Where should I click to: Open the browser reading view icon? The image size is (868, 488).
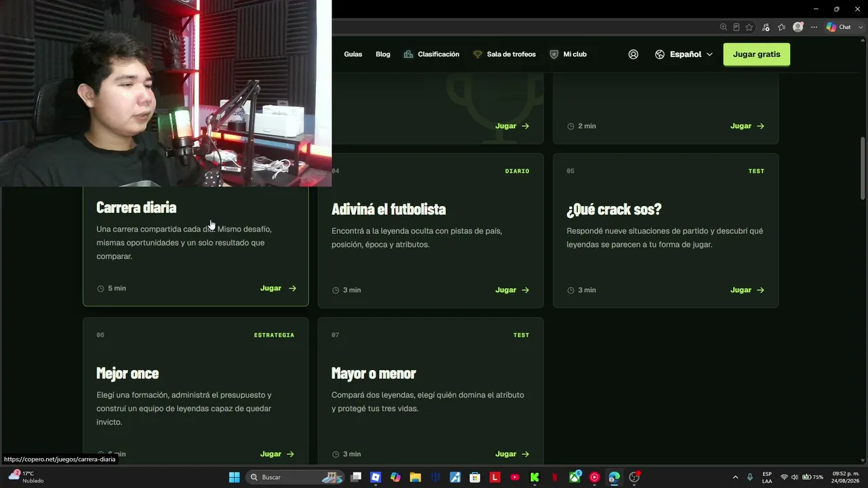[x=736, y=27]
